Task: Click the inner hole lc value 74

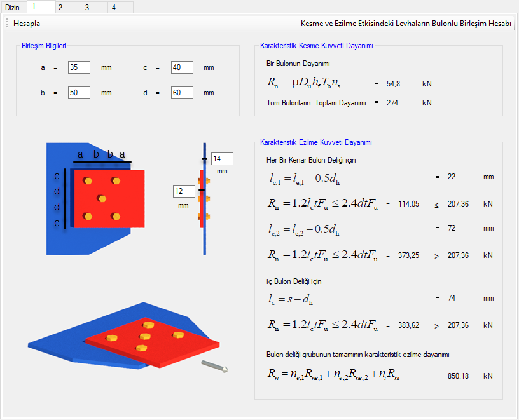Action: click(x=452, y=298)
